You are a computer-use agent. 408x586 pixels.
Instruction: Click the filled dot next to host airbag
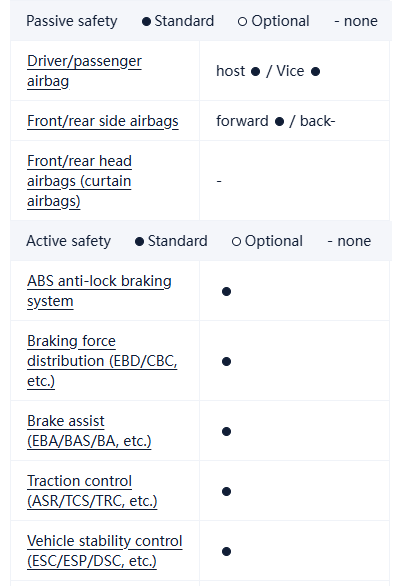(x=256, y=71)
